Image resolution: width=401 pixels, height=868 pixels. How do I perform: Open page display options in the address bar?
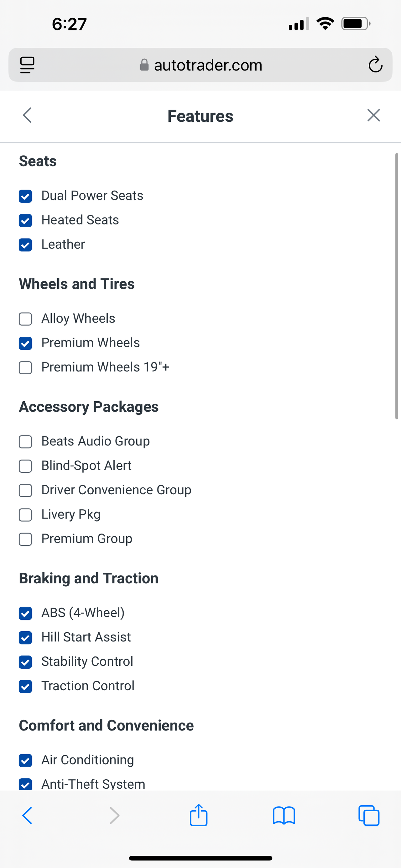pyautogui.click(x=27, y=65)
